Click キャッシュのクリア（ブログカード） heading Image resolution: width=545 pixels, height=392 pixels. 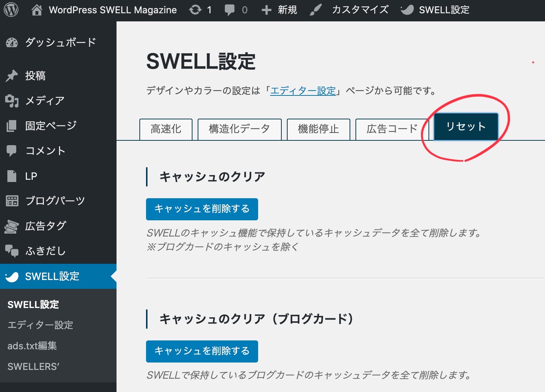point(256,319)
